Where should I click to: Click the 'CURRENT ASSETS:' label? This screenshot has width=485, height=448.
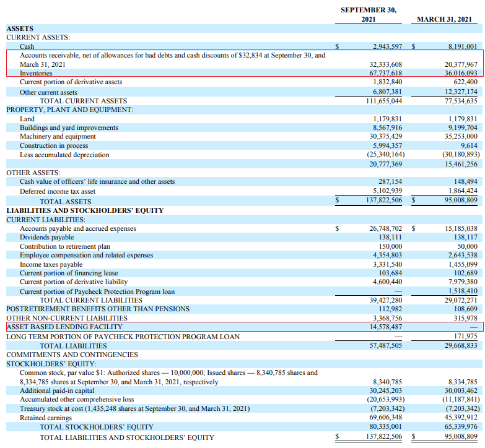pos(38,37)
